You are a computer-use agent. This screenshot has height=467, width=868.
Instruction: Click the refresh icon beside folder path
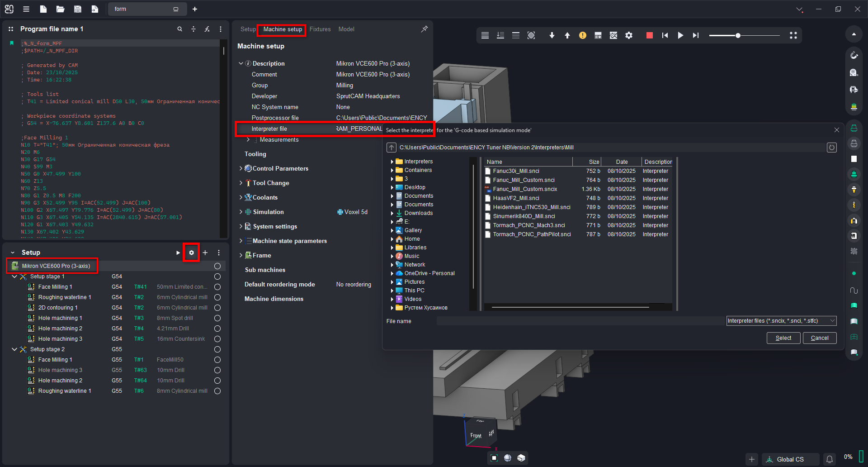click(x=831, y=148)
